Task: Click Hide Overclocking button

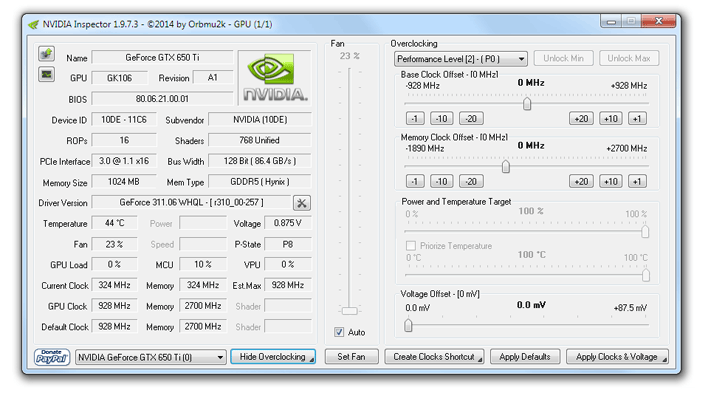Action: tap(273, 356)
